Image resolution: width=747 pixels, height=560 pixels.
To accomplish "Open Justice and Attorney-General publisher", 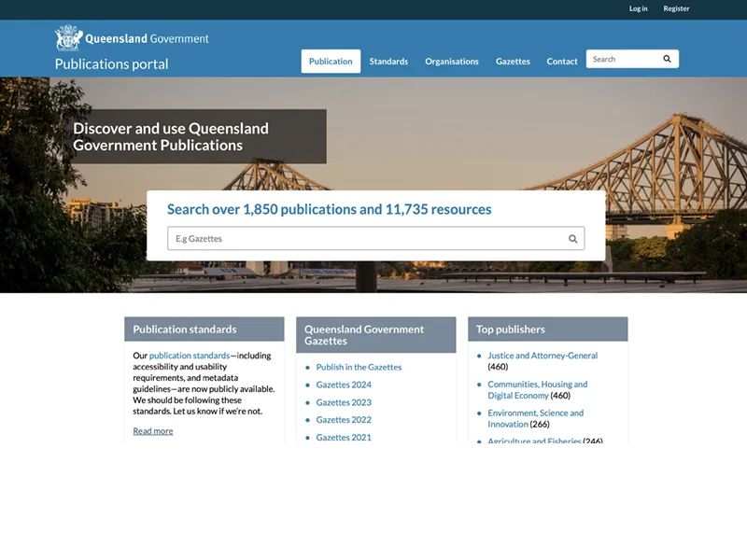I will point(543,356).
